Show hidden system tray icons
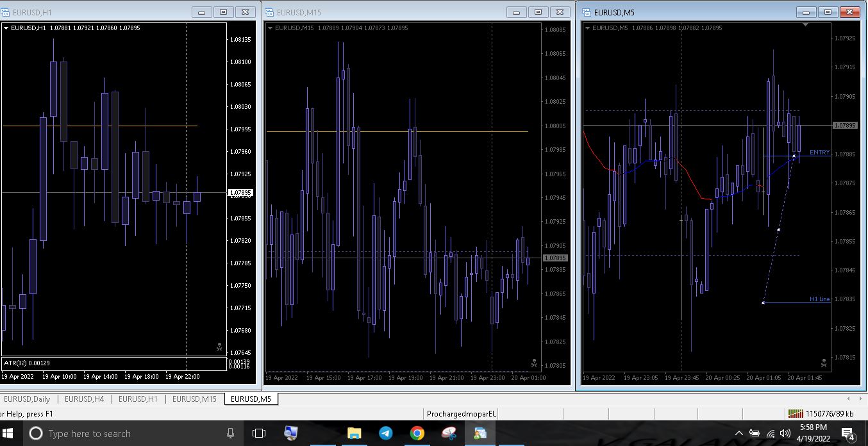Viewport: 868px width, 446px height. coord(739,433)
